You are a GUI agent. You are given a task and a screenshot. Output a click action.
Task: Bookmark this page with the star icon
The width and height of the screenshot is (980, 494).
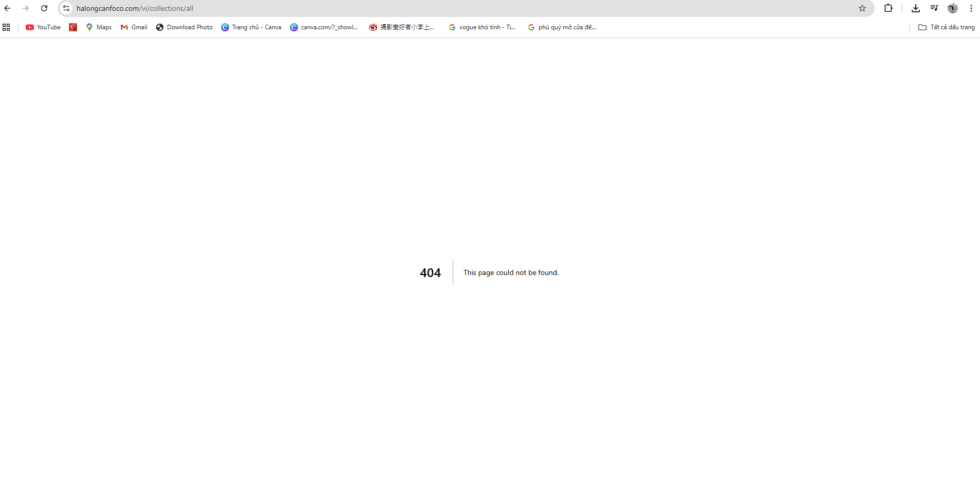(862, 8)
